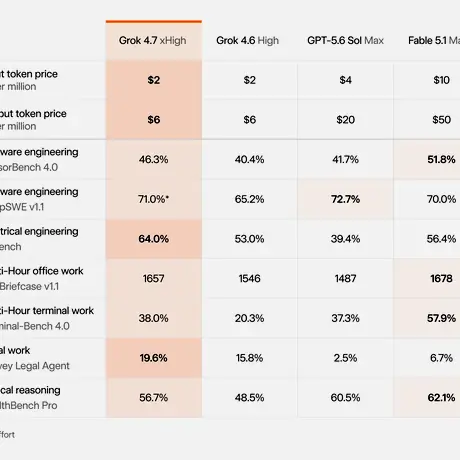Select the Legal Agent row label
This screenshot has width=460, height=460.
(x=35, y=366)
